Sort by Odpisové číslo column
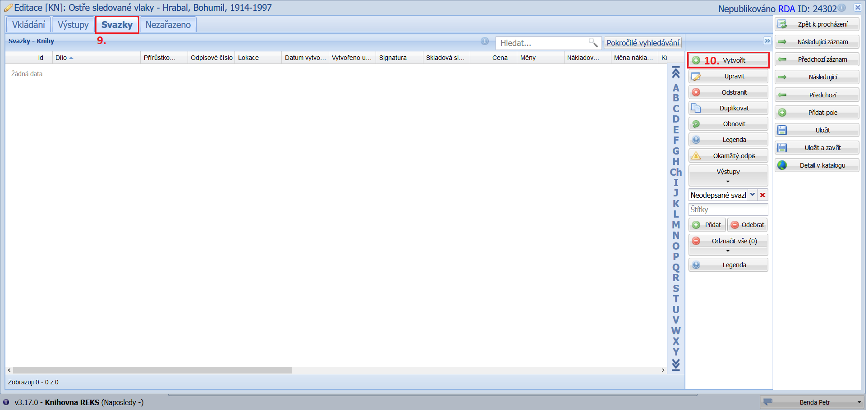The image size is (868, 410). (x=211, y=58)
